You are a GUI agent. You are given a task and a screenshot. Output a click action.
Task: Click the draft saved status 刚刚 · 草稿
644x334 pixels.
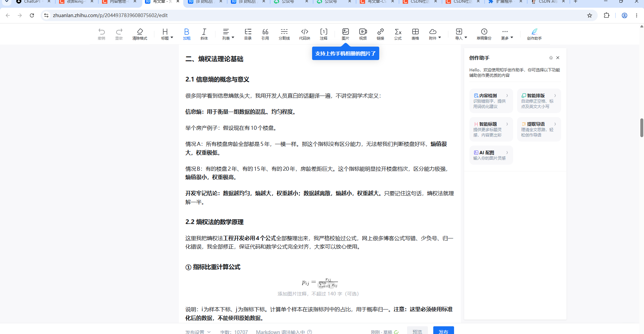click(385, 332)
